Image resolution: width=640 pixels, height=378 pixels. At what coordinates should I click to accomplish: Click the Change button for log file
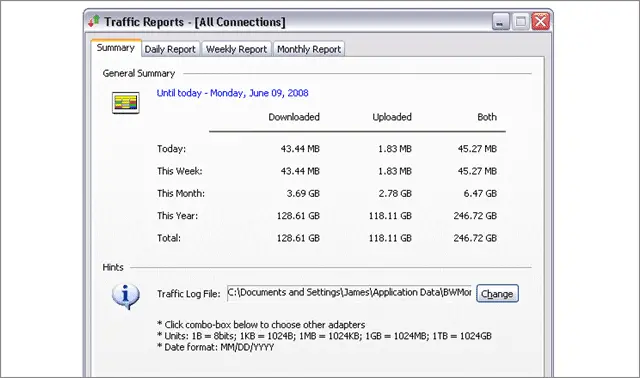[497, 294]
